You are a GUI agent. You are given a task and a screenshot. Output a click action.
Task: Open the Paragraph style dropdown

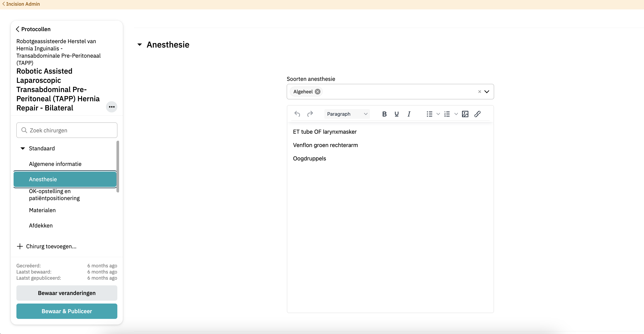click(347, 114)
